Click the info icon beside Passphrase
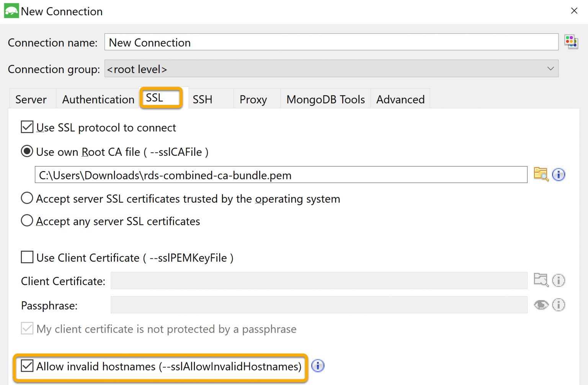Viewport: 588px width, 385px height. pos(559,305)
